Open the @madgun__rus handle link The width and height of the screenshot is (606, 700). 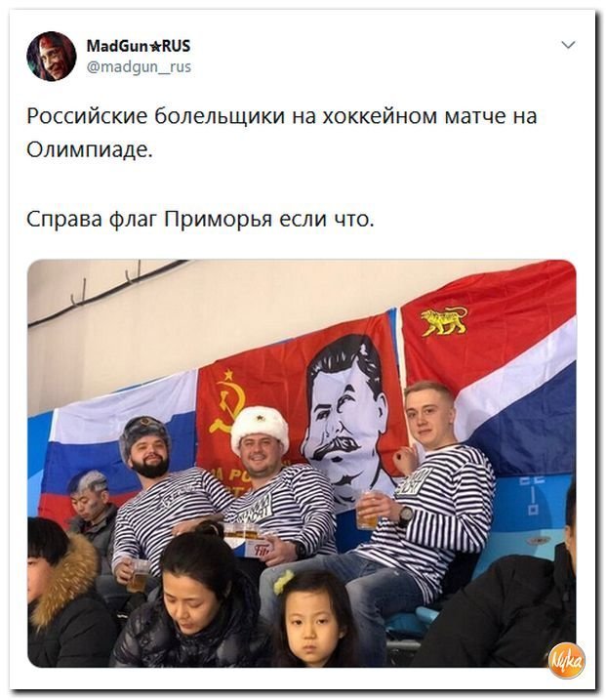click(139, 67)
